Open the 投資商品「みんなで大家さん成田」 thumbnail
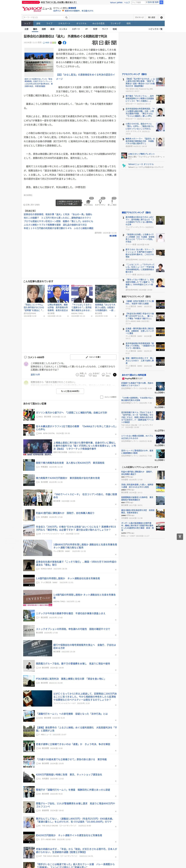This screenshot has width=186, height=868. [x=106, y=294]
